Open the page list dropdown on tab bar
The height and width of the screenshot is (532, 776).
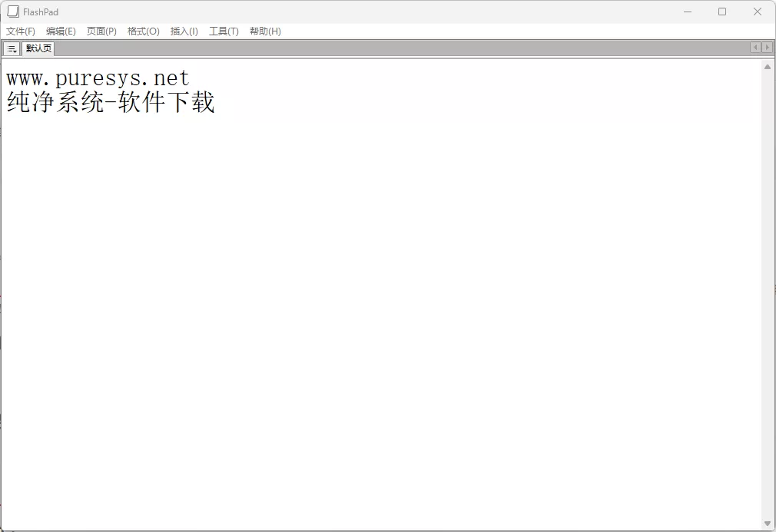pos(11,48)
